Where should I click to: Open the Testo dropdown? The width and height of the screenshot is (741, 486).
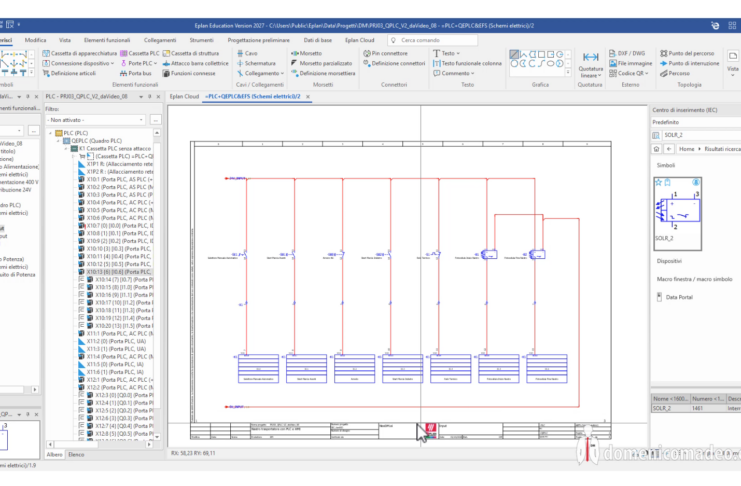[458, 53]
